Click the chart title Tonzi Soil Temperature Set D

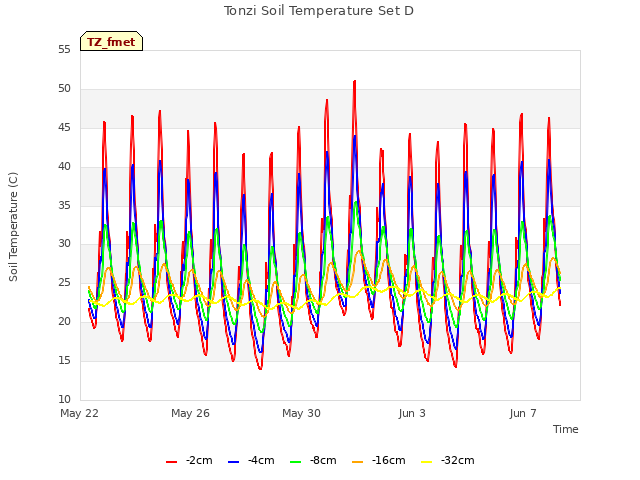(319, 11)
